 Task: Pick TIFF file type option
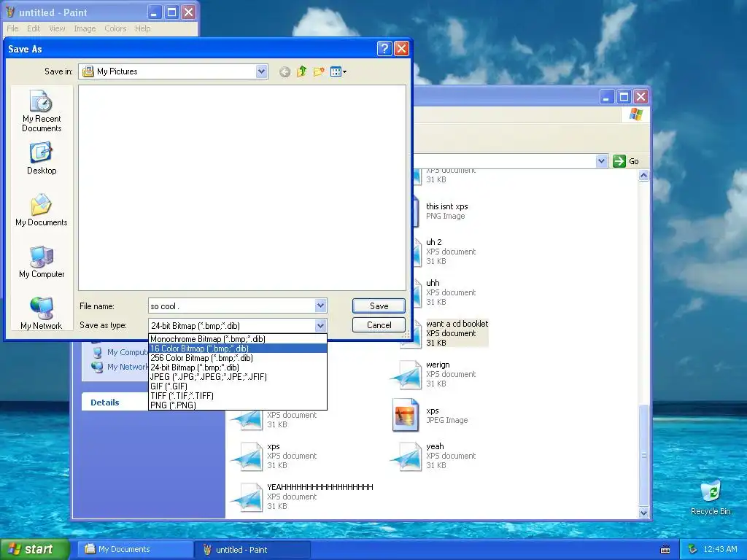238,396
